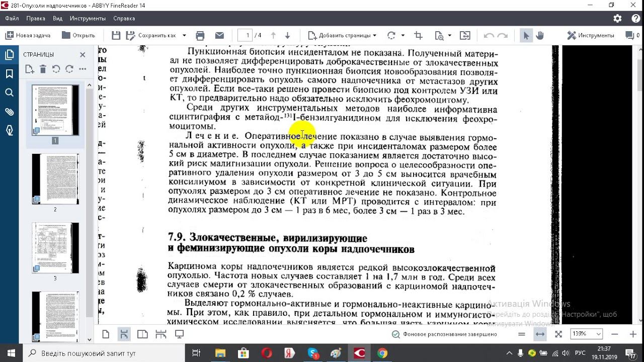Click the full screen view icon
The height and width of the screenshot is (362, 644).
[x=179, y=334]
